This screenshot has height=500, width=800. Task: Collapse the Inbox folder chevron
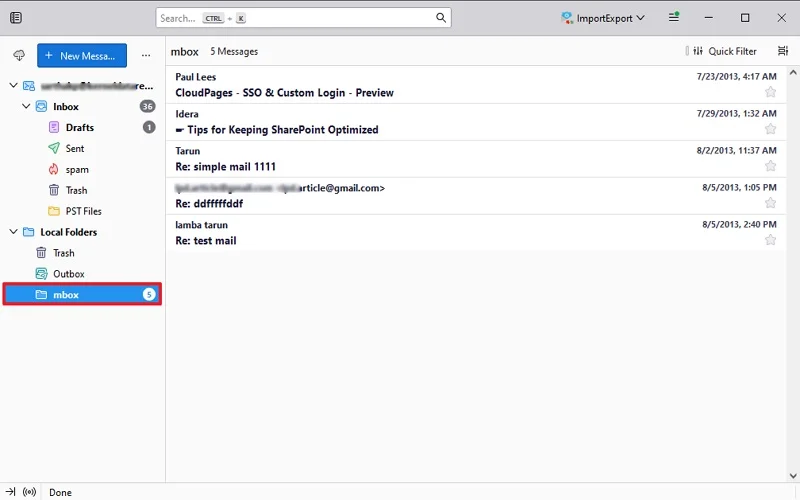pos(26,106)
